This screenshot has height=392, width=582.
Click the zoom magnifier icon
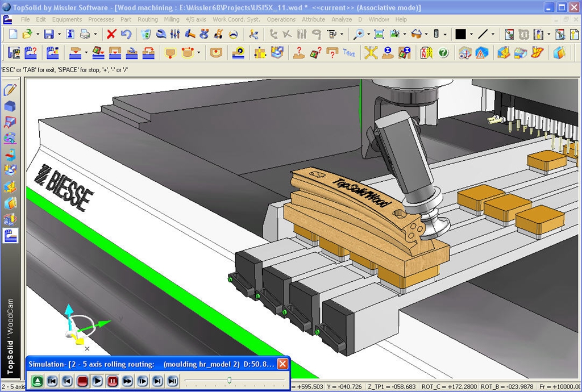pos(358,35)
